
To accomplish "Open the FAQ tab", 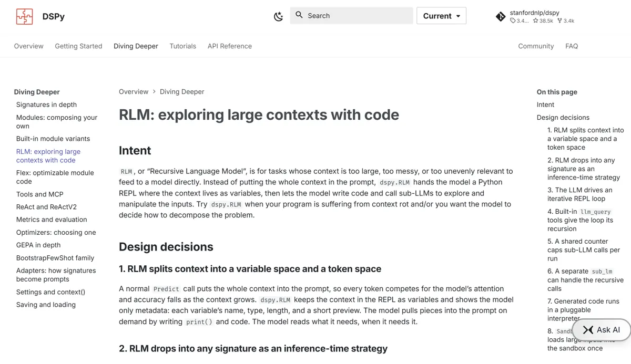I will pos(572,46).
